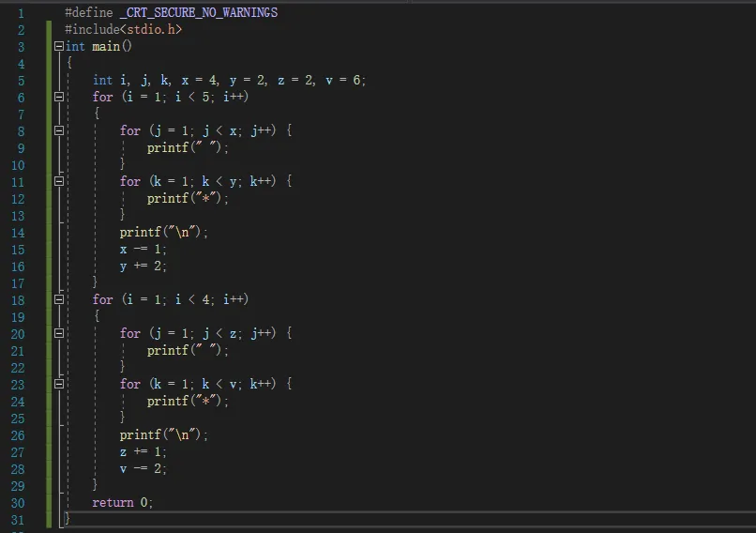Click the 'int' keyword on line 5
This screenshot has height=533, width=756.
coord(102,80)
